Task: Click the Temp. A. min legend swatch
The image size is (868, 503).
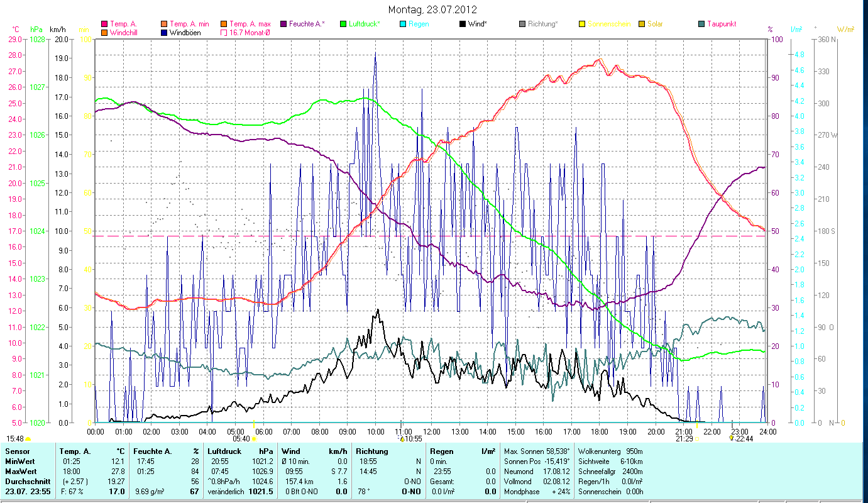Action: point(165,24)
